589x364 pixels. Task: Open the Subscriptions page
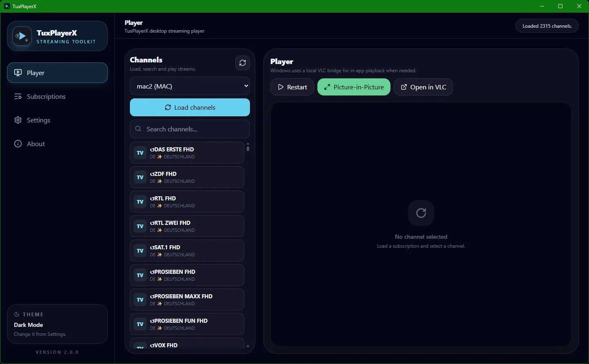[46, 96]
